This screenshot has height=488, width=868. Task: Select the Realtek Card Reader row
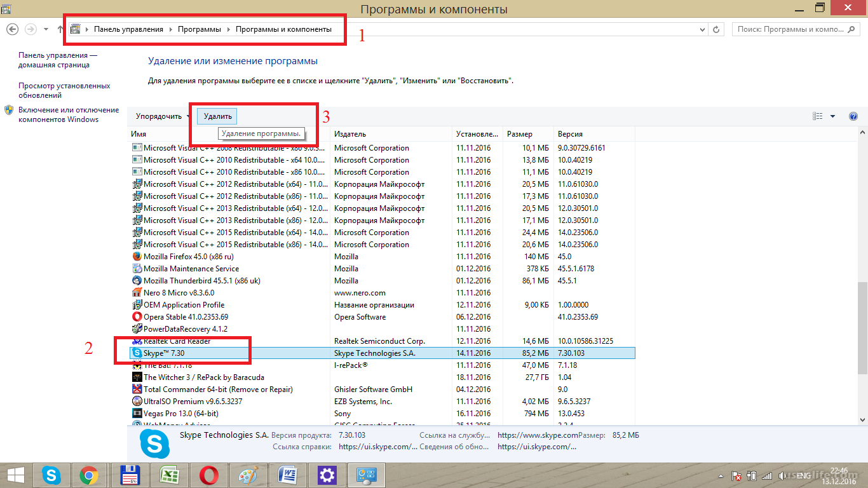click(382, 341)
